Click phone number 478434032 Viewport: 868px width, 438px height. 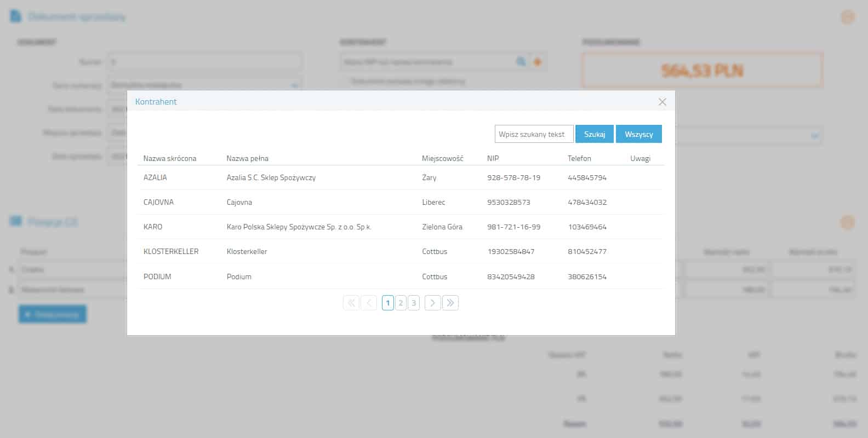587,202
